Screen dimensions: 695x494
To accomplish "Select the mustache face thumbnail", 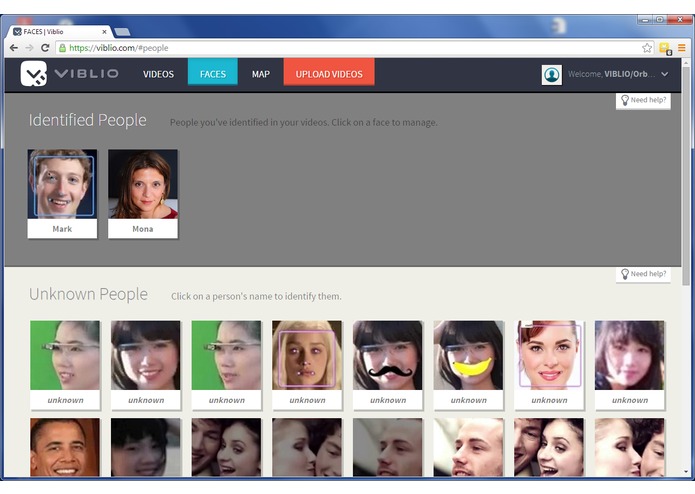I will pos(388,355).
